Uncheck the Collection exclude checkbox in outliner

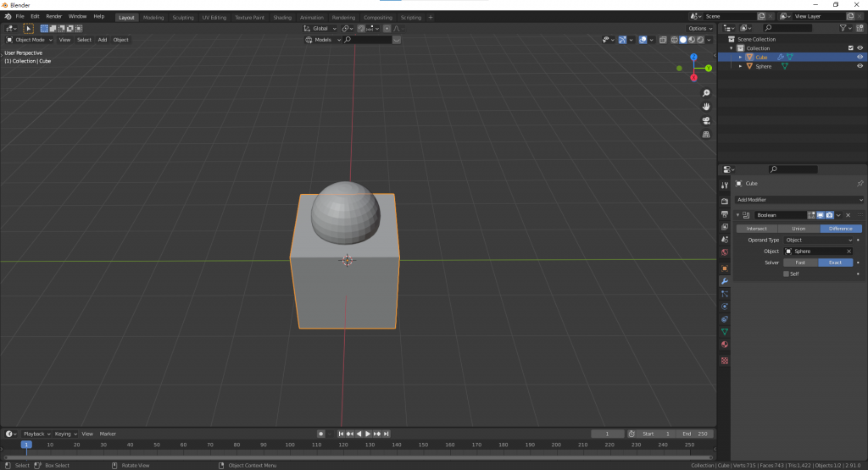850,48
